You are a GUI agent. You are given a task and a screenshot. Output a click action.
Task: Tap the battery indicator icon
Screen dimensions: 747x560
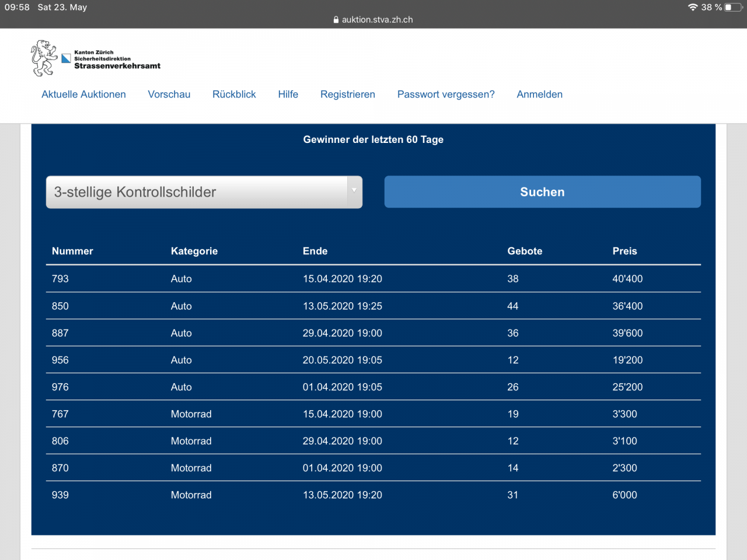733,8
